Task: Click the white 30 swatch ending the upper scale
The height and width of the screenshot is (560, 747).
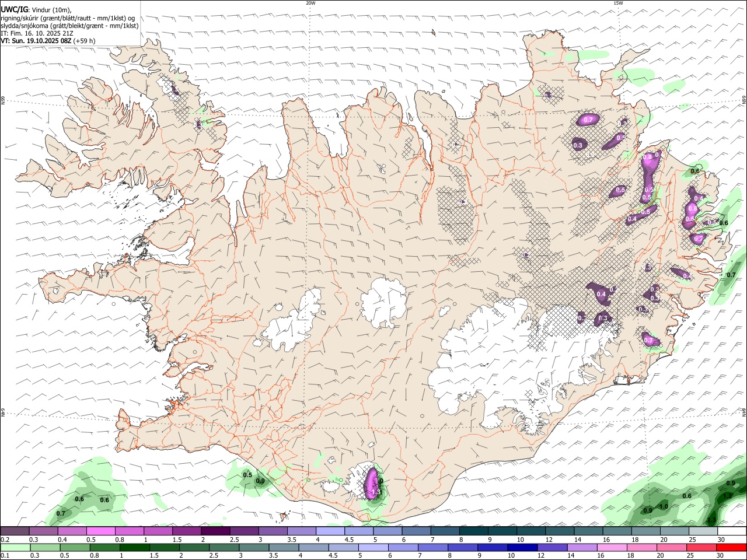Action: click(x=732, y=531)
